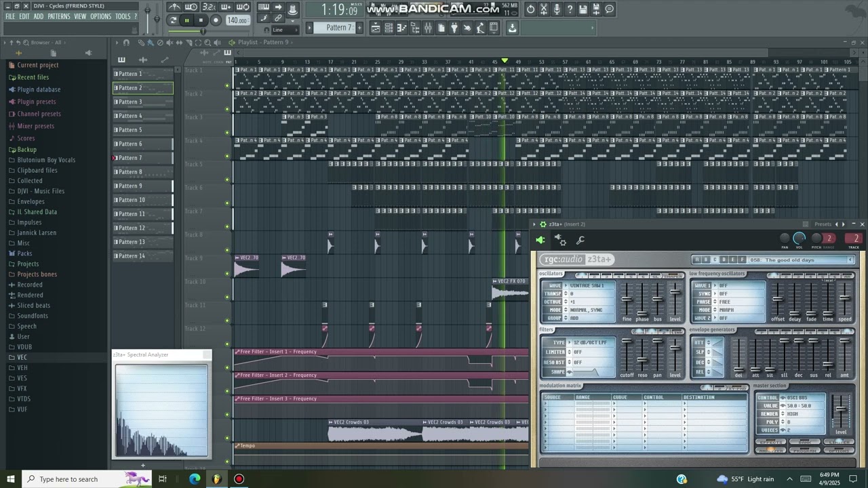
Task: Select Pattern 7 in the pattern list
Action: click(x=143, y=158)
